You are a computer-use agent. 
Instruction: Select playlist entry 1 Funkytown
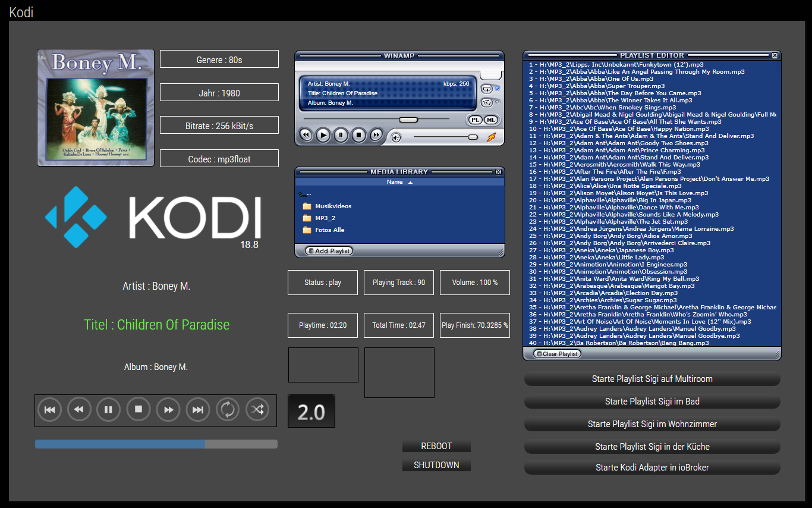pyautogui.click(x=616, y=64)
